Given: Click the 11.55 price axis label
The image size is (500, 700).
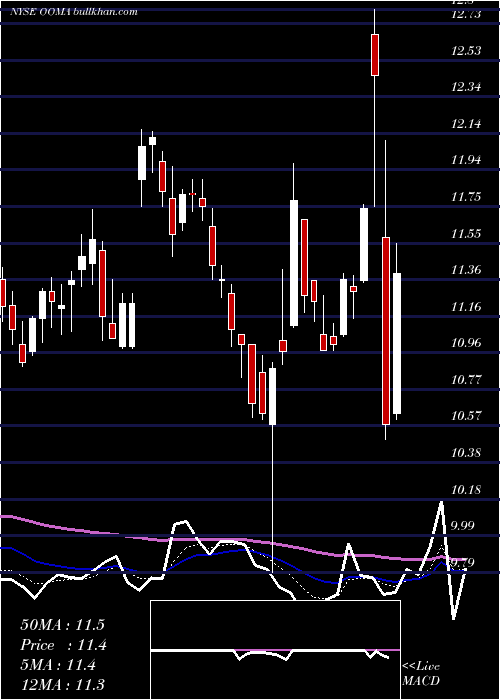Looking at the screenshot, I should coord(466,233).
